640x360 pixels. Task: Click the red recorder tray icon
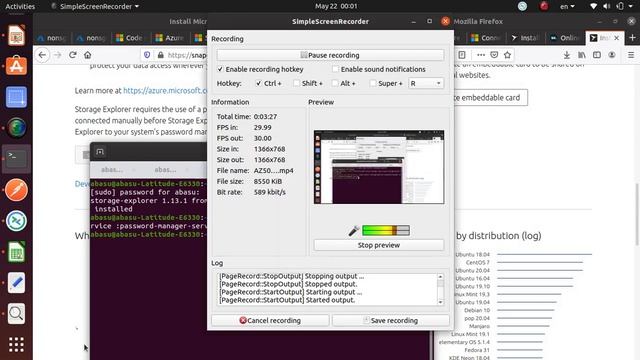544,6
